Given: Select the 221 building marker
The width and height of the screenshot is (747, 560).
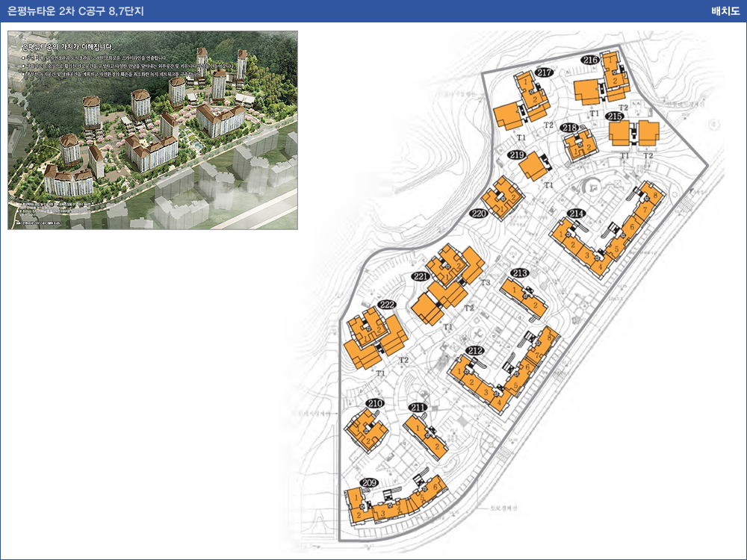Looking at the screenshot, I should pyautogui.click(x=421, y=277).
